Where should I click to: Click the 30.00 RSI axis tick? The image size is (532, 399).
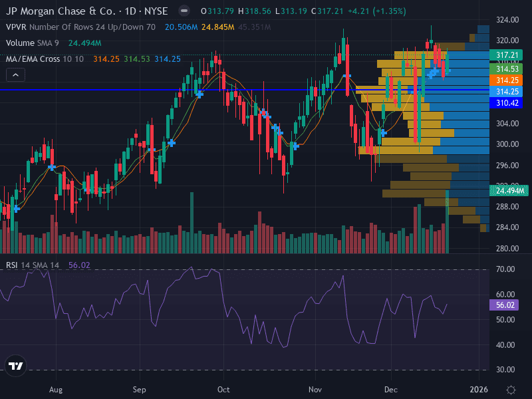click(505, 370)
